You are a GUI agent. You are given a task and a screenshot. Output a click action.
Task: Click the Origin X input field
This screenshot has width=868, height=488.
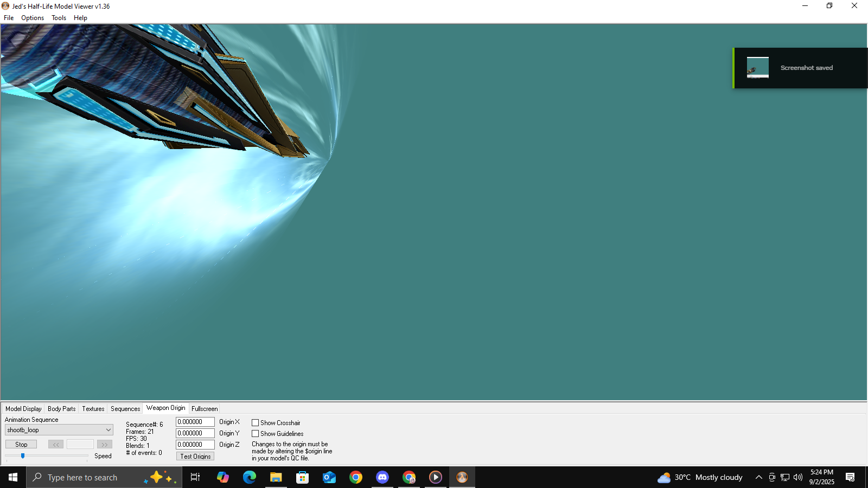(x=195, y=422)
